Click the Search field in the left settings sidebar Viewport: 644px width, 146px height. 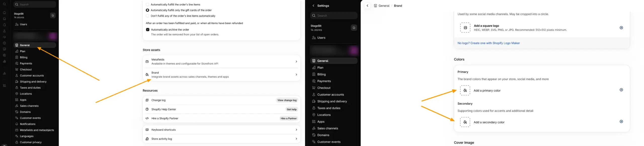click(x=35, y=4)
